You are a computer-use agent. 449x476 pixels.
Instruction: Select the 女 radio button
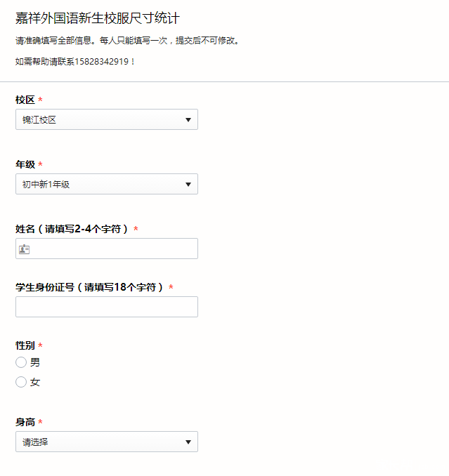coord(21,382)
